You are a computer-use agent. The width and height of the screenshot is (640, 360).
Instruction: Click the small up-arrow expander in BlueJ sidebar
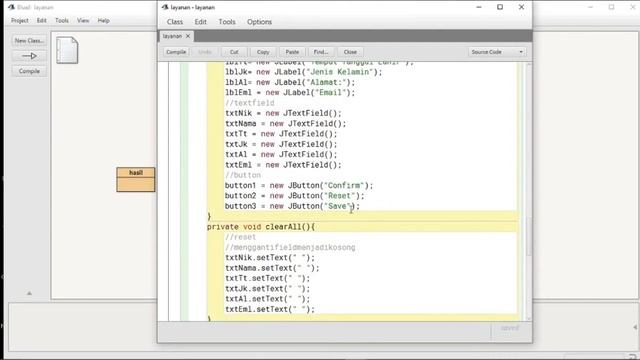[29, 293]
